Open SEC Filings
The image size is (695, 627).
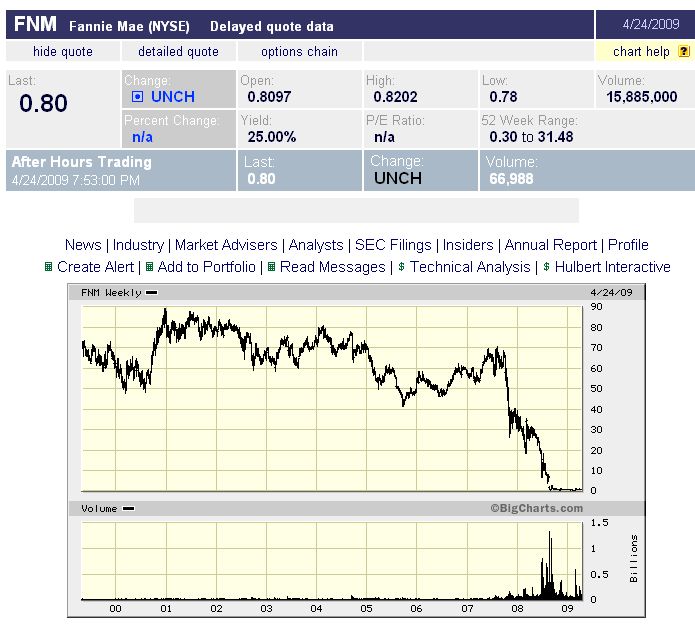pos(393,245)
